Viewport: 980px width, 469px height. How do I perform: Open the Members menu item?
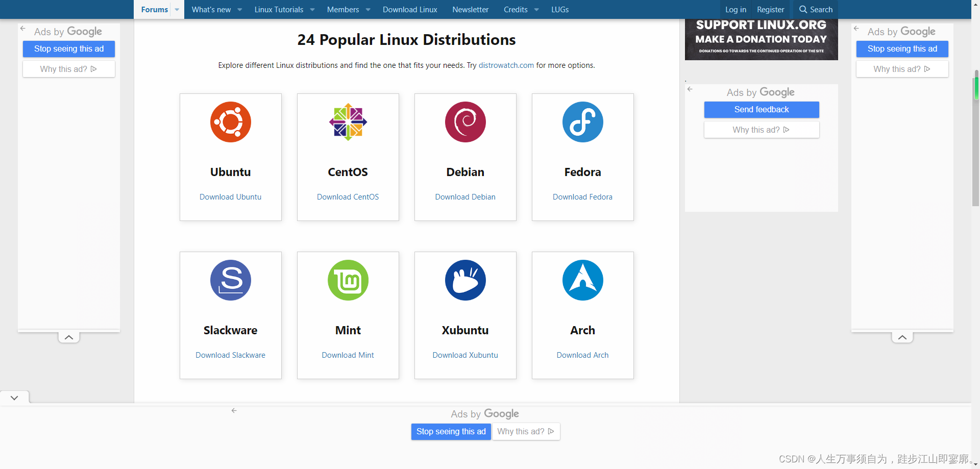343,10
